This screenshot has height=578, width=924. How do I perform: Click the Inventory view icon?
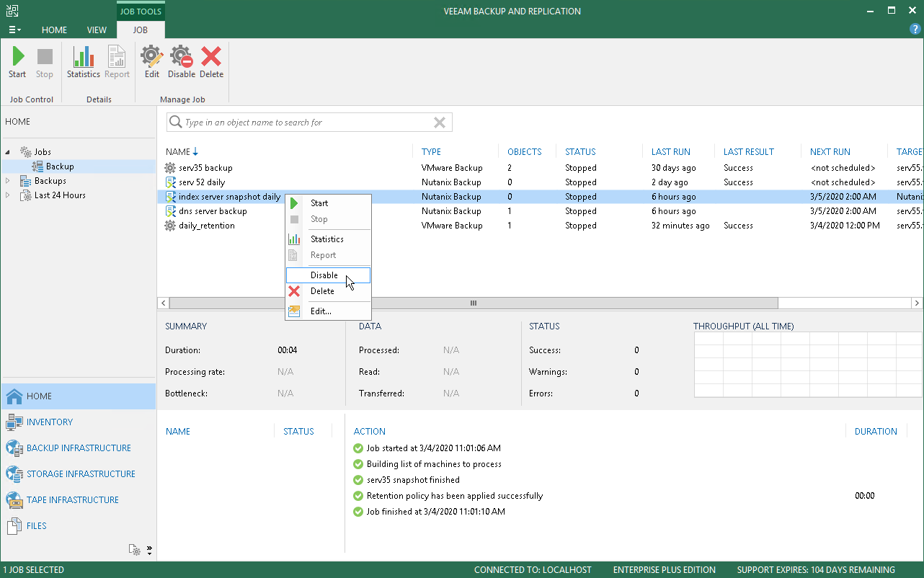click(x=14, y=422)
